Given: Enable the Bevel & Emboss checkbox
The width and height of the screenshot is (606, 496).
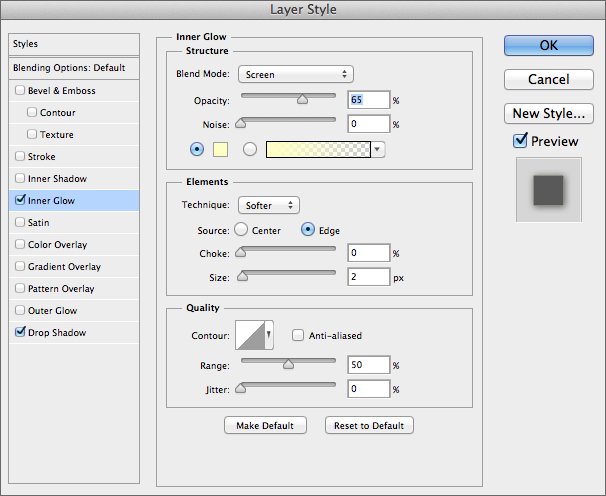Looking at the screenshot, I should click(21, 91).
